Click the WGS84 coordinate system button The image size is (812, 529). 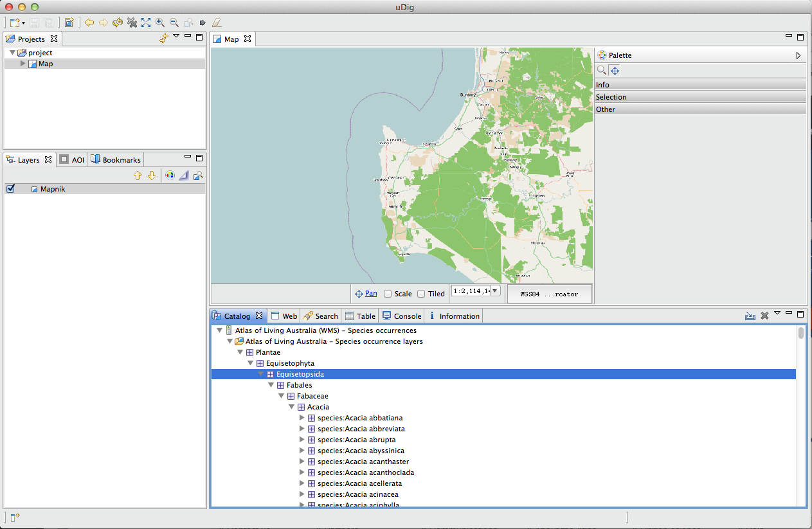click(549, 294)
